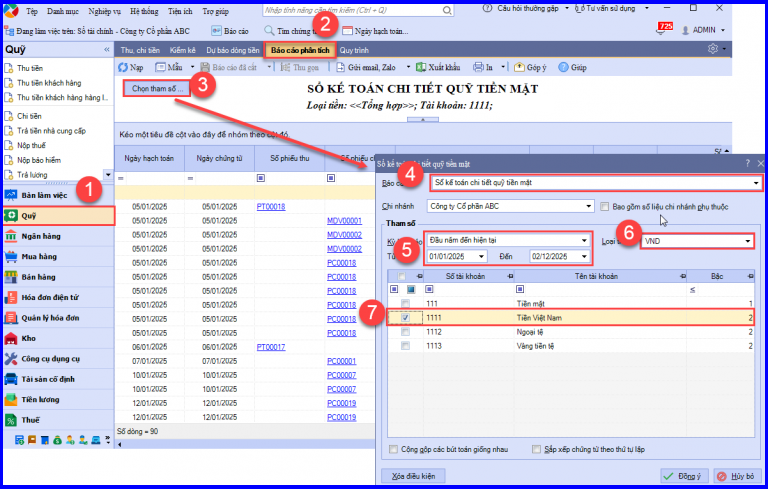
Task: Click the Giúp help icon
Action: [x=563, y=67]
